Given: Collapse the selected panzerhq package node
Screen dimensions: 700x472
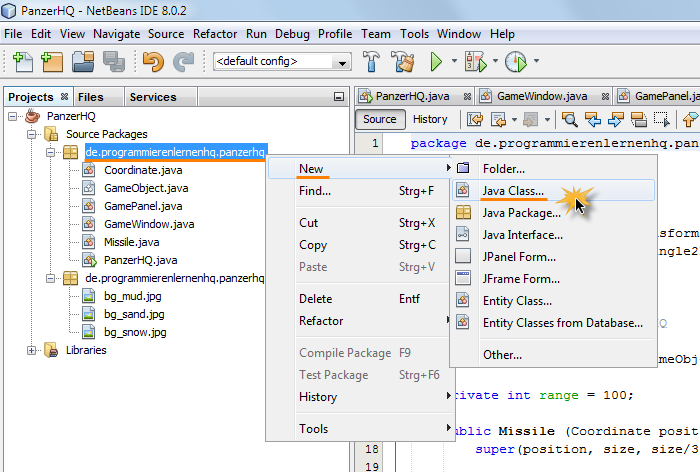Looking at the screenshot, I should [50, 152].
